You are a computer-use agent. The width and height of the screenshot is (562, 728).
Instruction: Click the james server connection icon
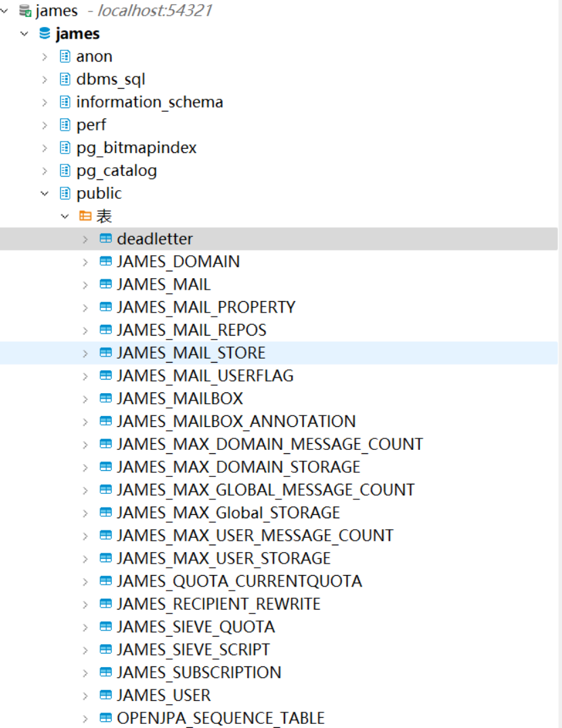tap(25, 11)
